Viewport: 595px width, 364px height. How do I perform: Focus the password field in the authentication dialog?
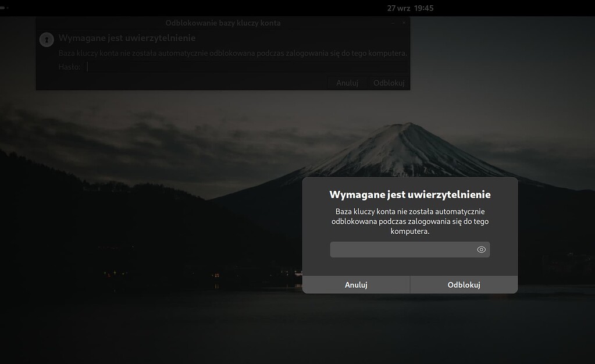click(402, 249)
